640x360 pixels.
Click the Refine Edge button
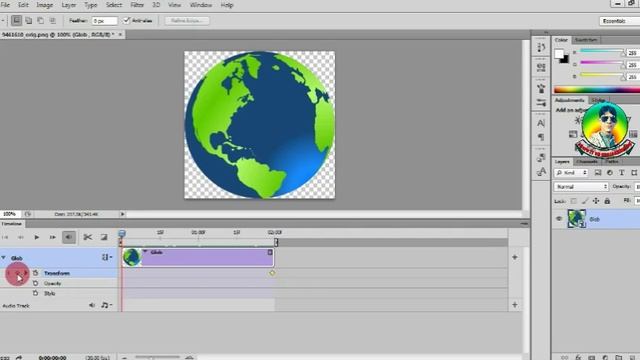pyautogui.click(x=187, y=20)
